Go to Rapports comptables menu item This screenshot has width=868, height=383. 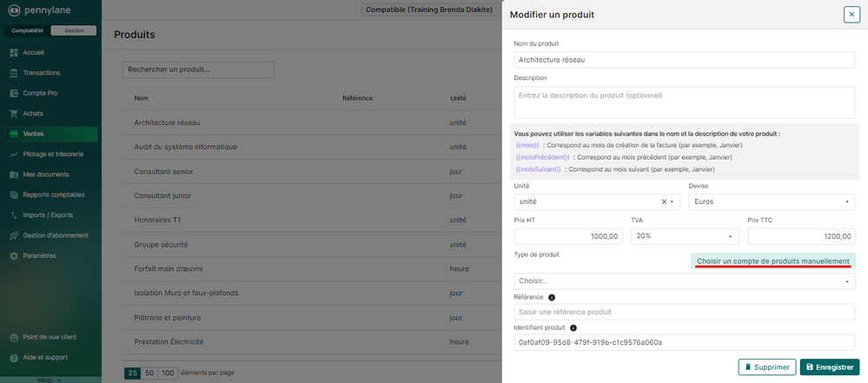(x=54, y=195)
